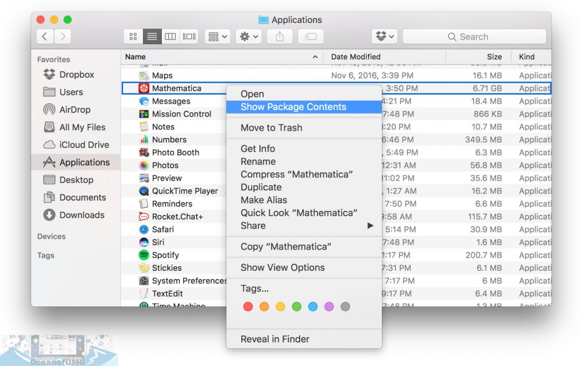Click the Spotify app icon

pyautogui.click(x=144, y=255)
